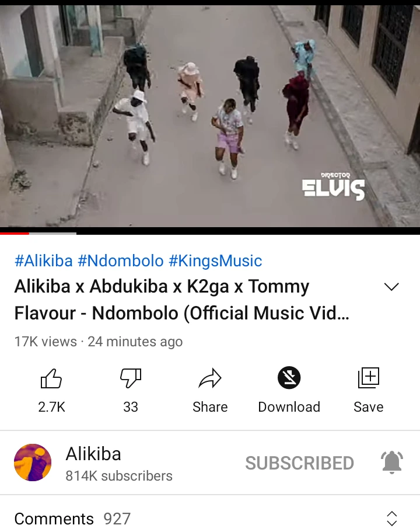This screenshot has width=420, height=532.
Task: Tap the Download icon
Action: [x=289, y=378]
